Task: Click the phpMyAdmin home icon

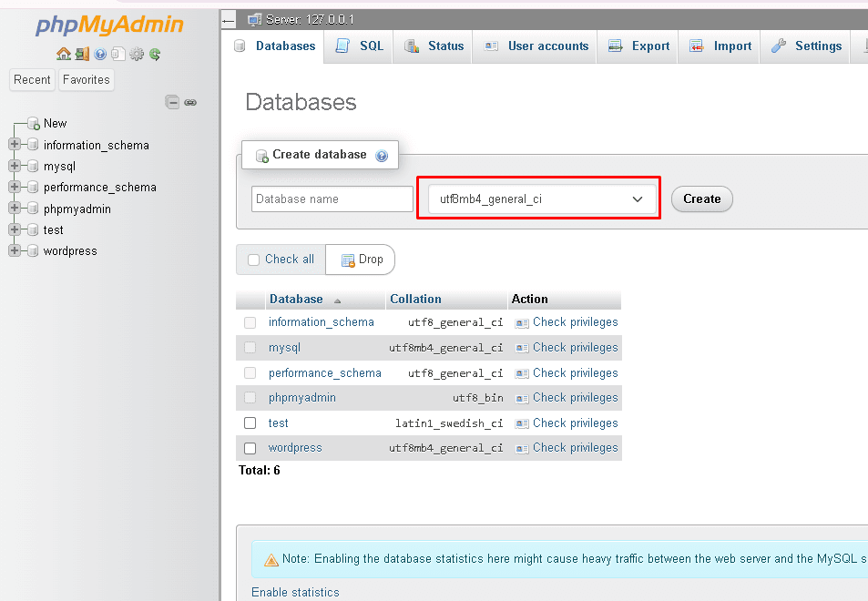Action: click(x=64, y=55)
